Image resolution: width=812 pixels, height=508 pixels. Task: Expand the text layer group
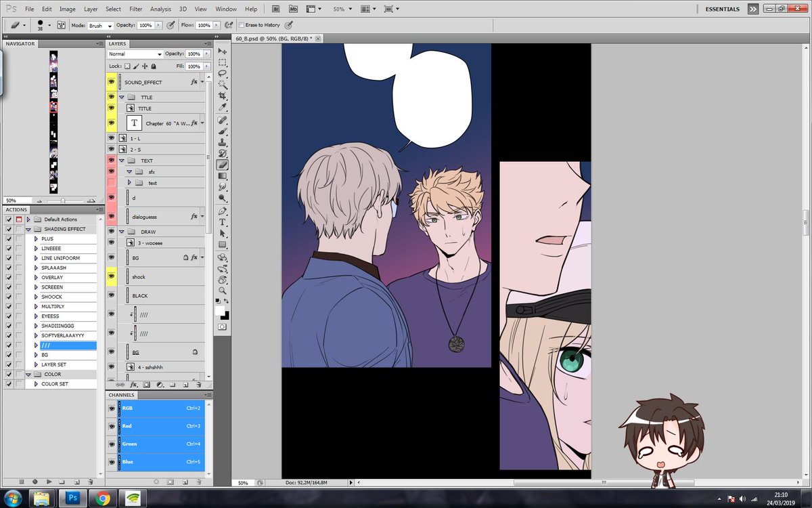(129, 183)
